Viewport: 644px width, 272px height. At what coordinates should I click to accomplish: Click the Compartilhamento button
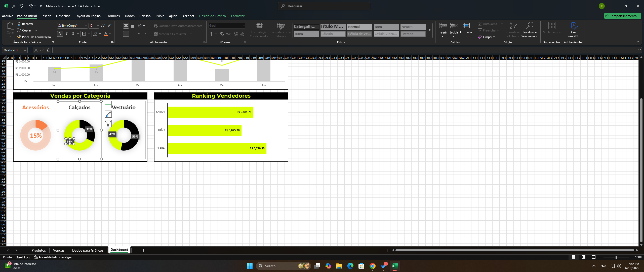(622, 16)
